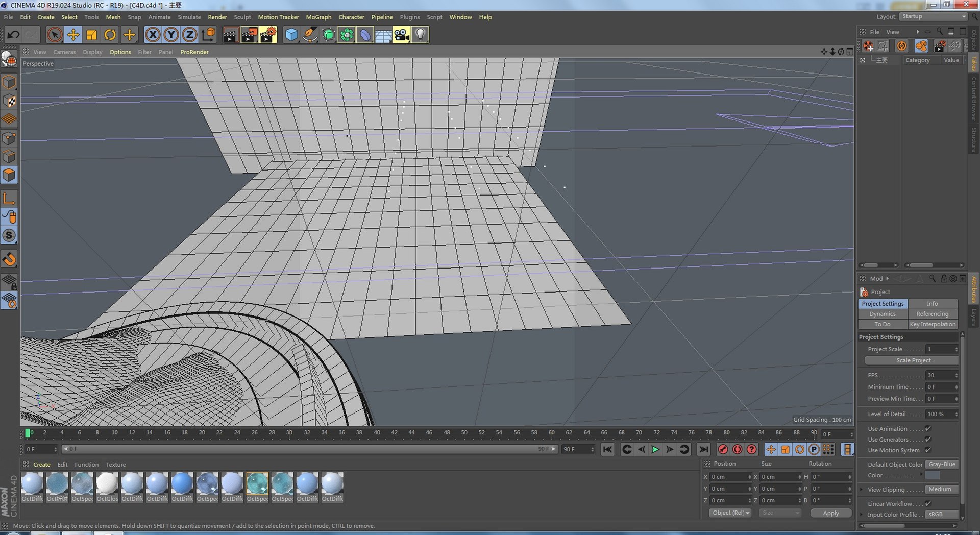
Task: Select the Live Selection tool
Action: [55, 35]
